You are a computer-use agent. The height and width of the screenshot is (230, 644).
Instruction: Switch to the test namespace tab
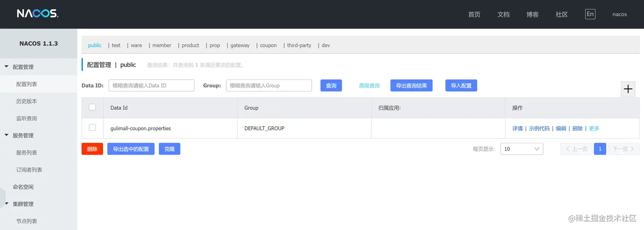click(116, 45)
